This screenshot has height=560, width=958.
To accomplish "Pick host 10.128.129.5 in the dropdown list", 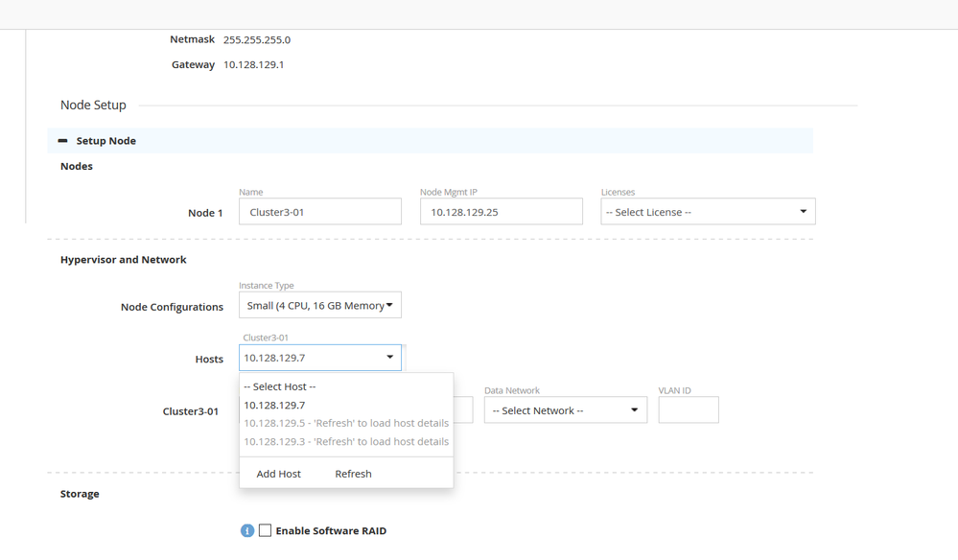I will coord(345,423).
